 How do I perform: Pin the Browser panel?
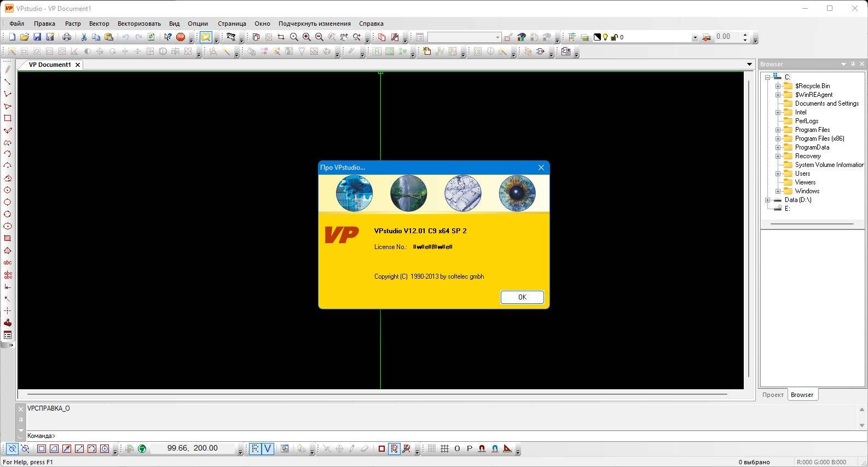pos(853,64)
